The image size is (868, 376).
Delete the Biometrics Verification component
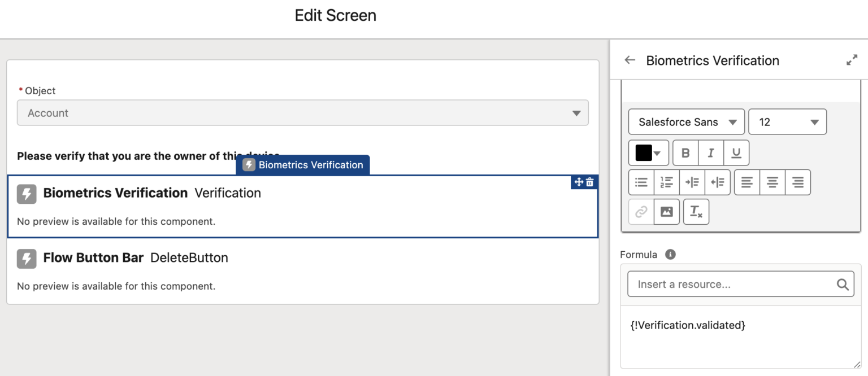coord(589,182)
